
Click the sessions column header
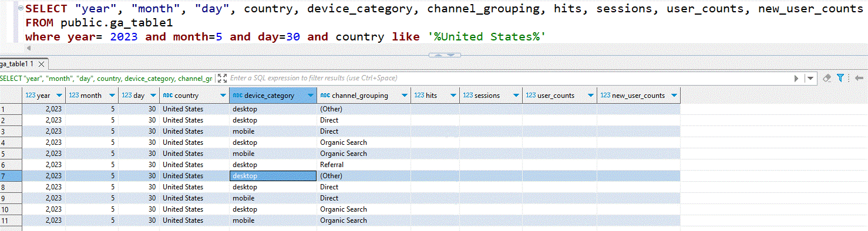click(x=491, y=96)
